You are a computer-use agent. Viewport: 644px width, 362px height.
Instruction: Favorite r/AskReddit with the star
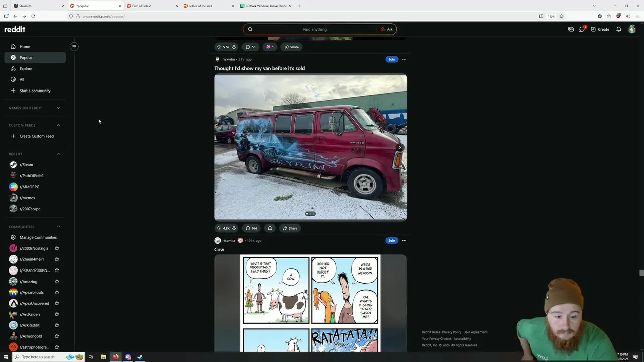pos(57,325)
